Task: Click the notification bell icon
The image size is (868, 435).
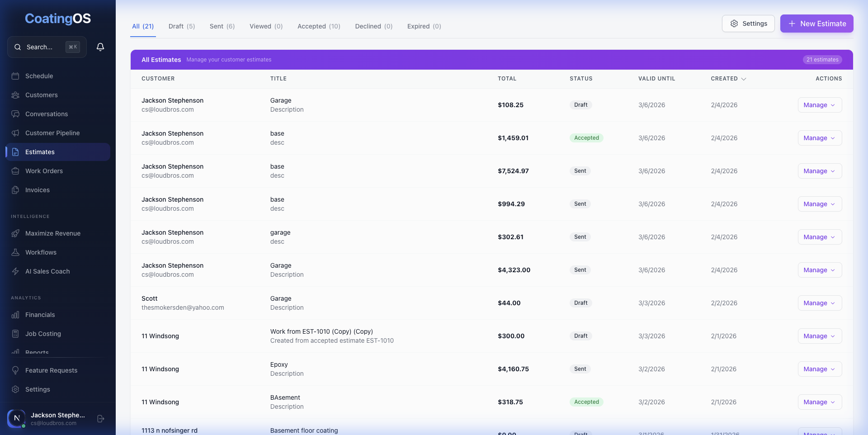Action: pyautogui.click(x=100, y=47)
